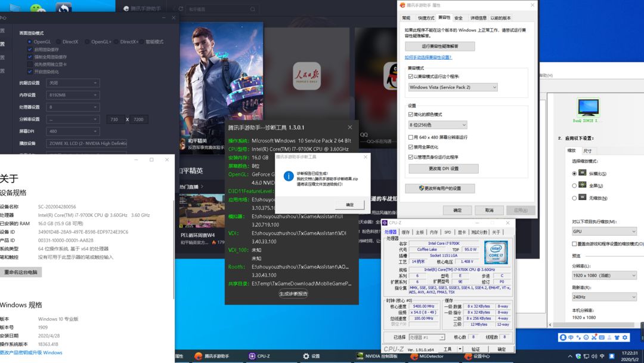Check the 640 x 480 resolution checkbox
The height and width of the screenshot is (363, 644).
click(411, 137)
